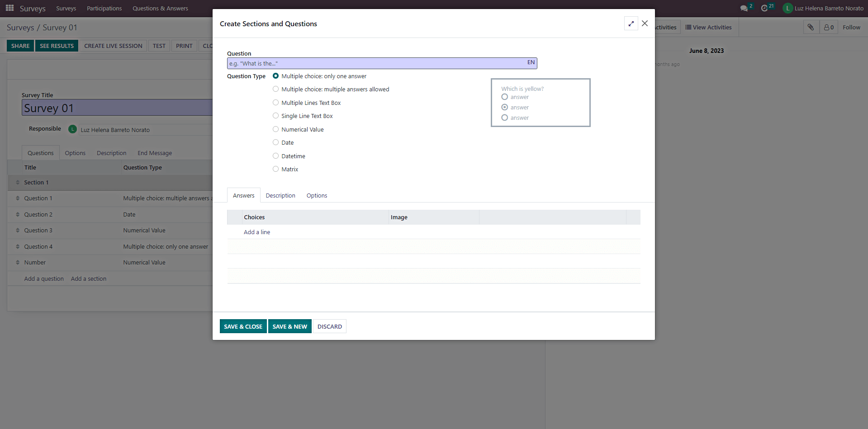Select Multiple Lines Text Box type
This screenshot has width=868, height=429.
pyautogui.click(x=275, y=103)
